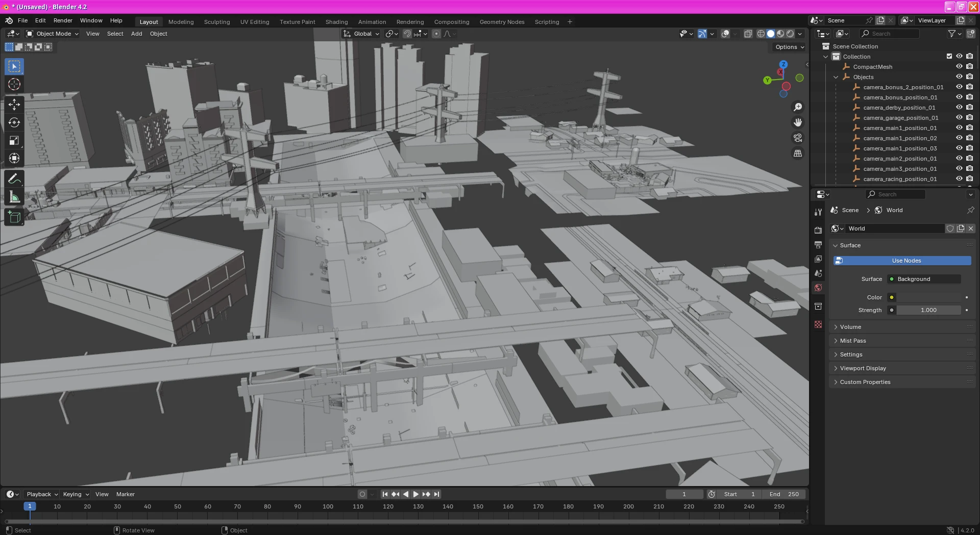This screenshot has width=980, height=535.
Task: Open the Render menu
Action: 63,20
